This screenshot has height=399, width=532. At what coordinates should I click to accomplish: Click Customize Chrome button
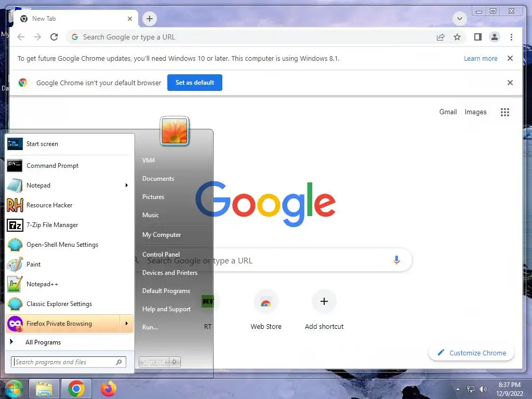pyautogui.click(x=472, y=353)
